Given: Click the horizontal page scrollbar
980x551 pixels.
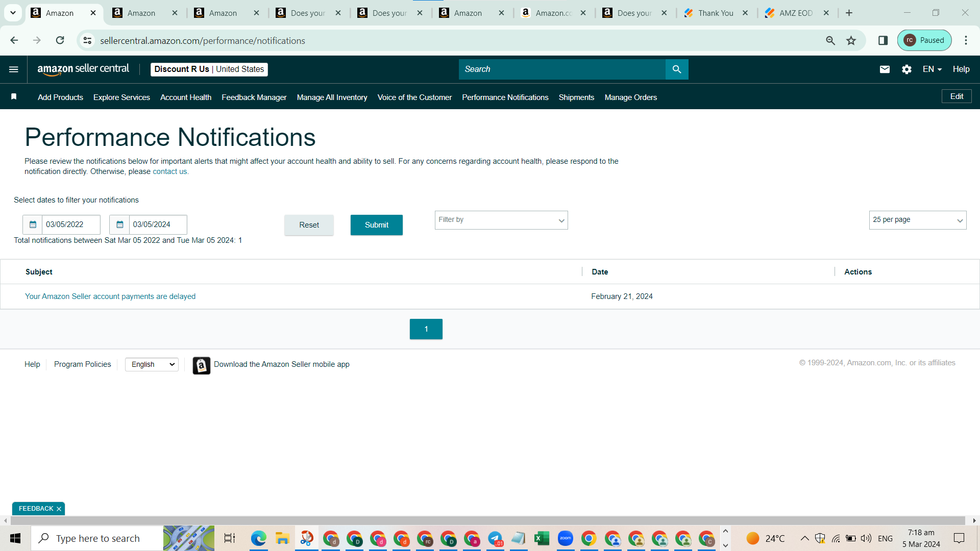Looking at the screenshot, I should tap(488, 520).
